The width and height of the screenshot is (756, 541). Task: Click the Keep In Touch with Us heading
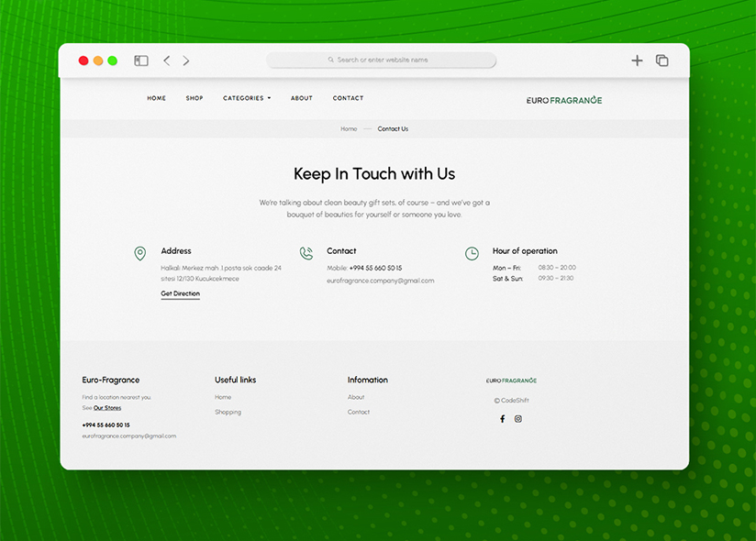click(374, 174)
